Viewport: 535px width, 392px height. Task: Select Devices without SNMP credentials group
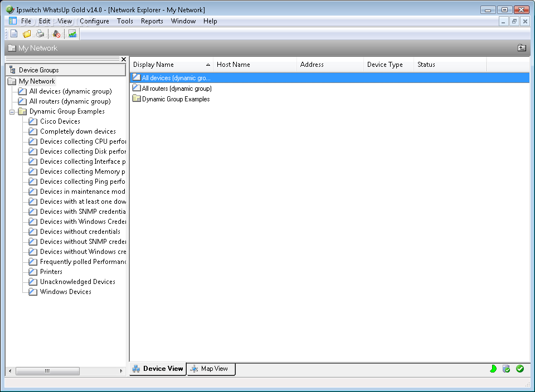[x=83, y=242]
